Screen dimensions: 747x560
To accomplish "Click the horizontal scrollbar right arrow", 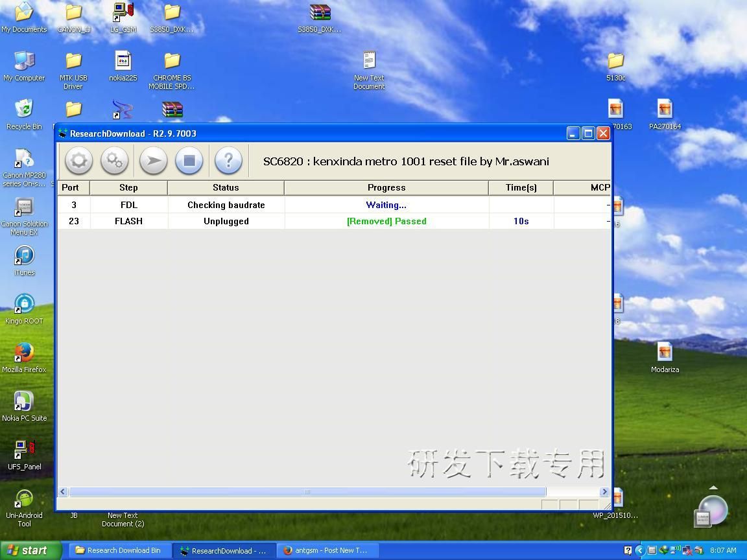I will tap(604, 492).
